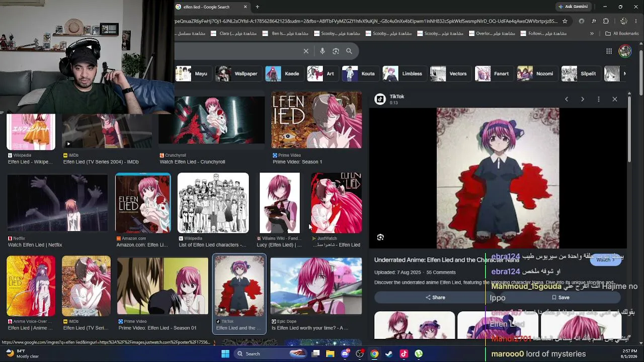Open the Amazon.com Elfen Lied cover thumbnail
The width and height of the screenshot is (644, 362).
[143, 203]
